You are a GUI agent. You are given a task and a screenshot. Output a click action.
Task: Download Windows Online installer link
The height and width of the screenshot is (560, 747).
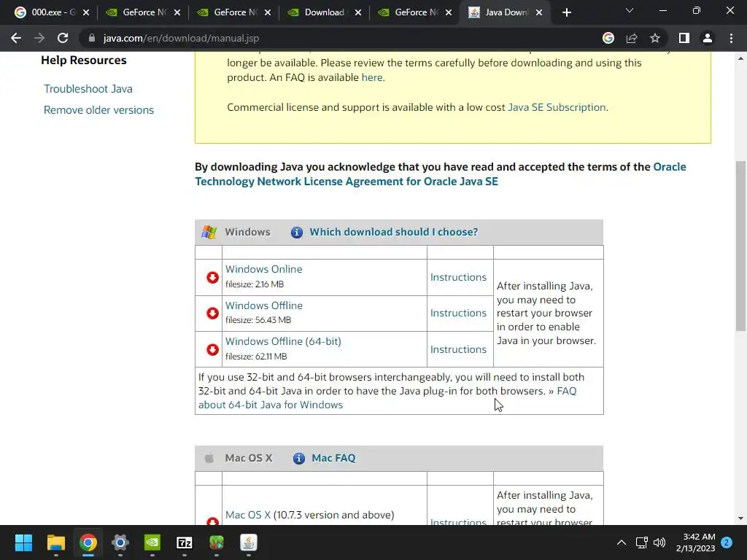click(x=263, y=269)
